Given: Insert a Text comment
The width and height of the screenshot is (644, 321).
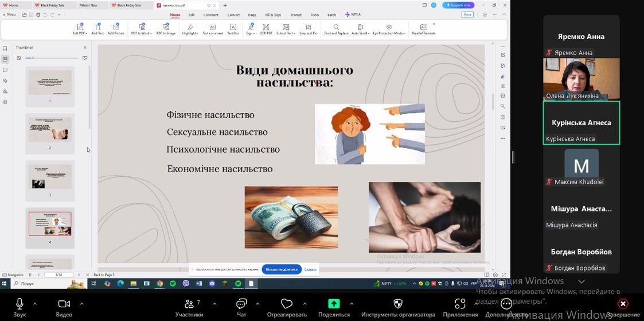Looking at the screenshot, I should click(213, 29).
